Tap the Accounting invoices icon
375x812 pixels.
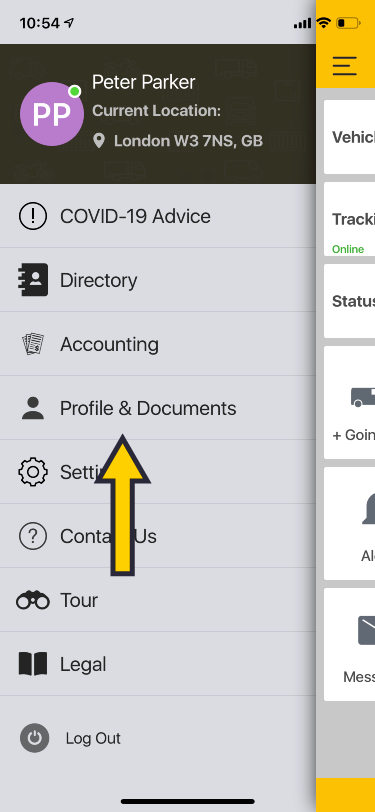(33, 344)
